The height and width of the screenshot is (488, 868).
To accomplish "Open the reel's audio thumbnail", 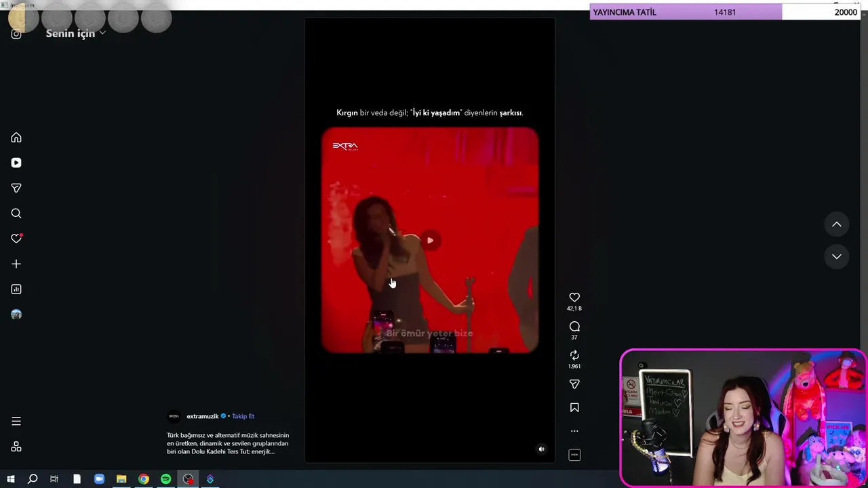I will tap(574, 455).
